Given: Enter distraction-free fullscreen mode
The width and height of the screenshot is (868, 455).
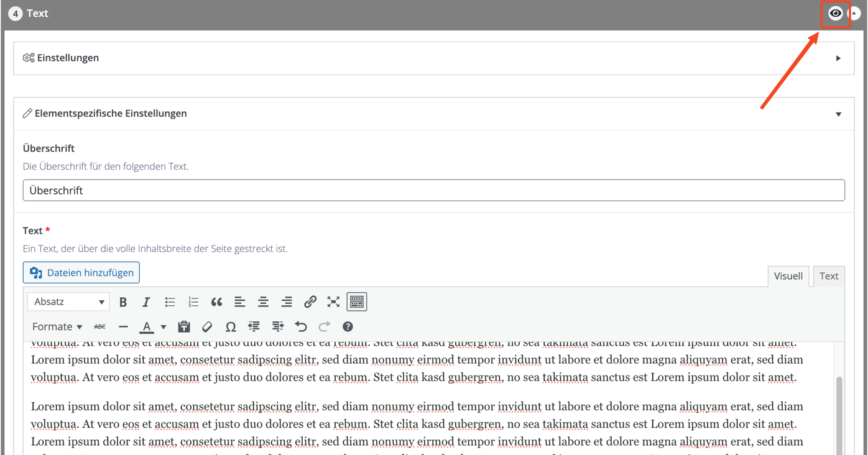Looking at the screenshot, I should point(333,302).
